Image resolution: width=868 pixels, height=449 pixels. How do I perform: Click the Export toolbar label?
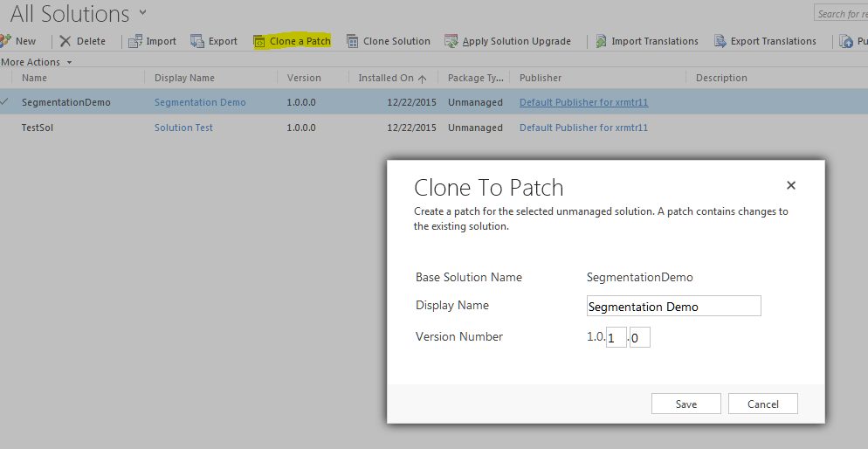[x=223, y=41]
